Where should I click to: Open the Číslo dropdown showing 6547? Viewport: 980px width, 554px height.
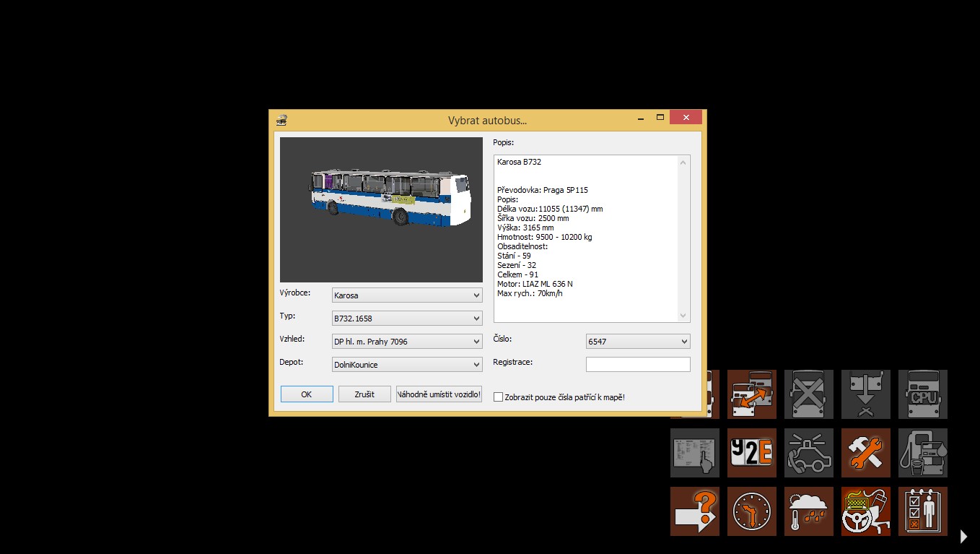(x=638, y=342)
